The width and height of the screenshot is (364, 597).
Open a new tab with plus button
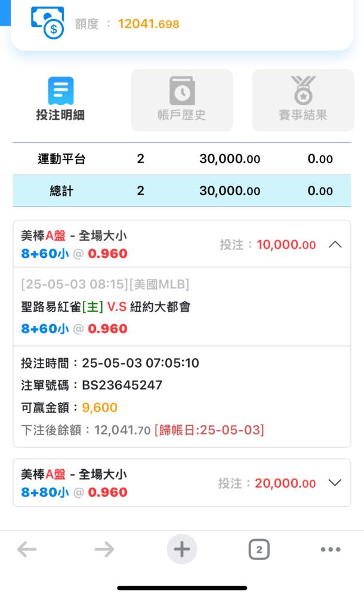pos(182,549)
